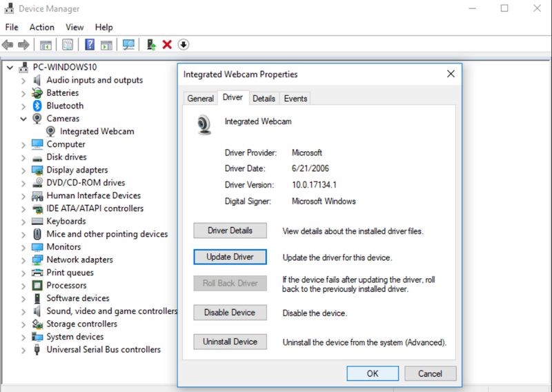The width and height of the screenshot is (552, 392).
Task: Click the Integrated Webcam tree icon
Action: 50,131
